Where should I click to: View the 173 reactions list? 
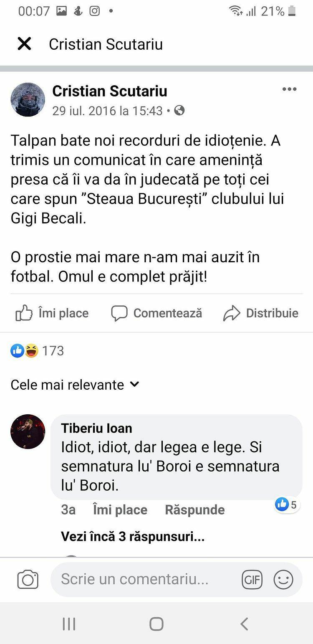38,351
